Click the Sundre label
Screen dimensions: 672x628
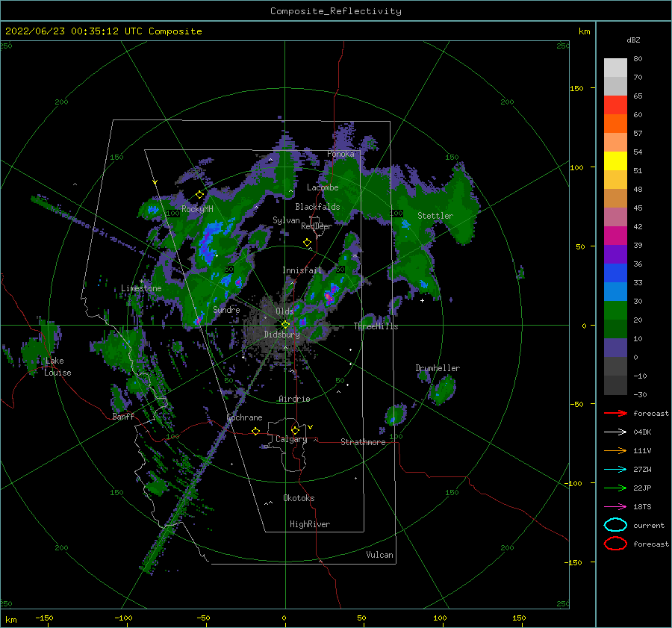click(x=226, y=309)
